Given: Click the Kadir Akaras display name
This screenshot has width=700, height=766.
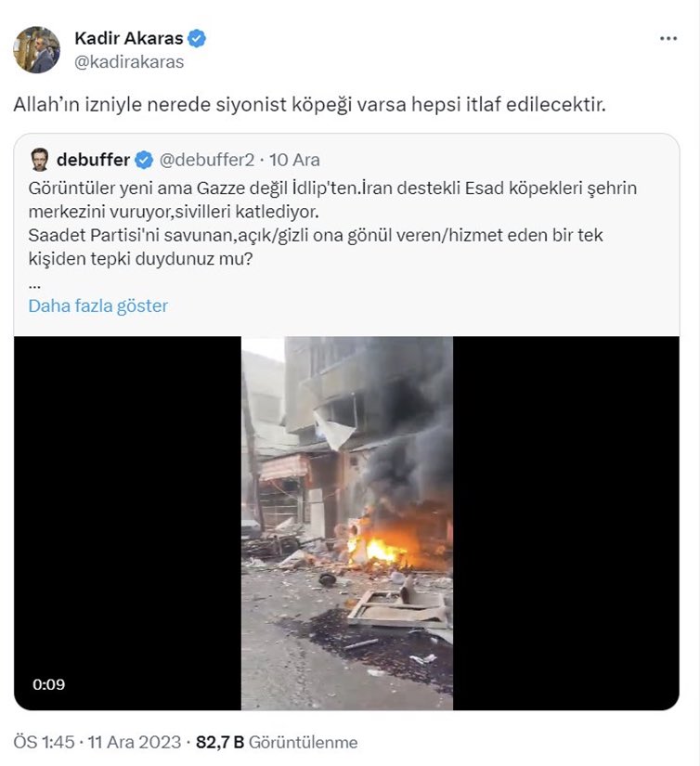Looking at the screenshot, I should tap(128, 39).
